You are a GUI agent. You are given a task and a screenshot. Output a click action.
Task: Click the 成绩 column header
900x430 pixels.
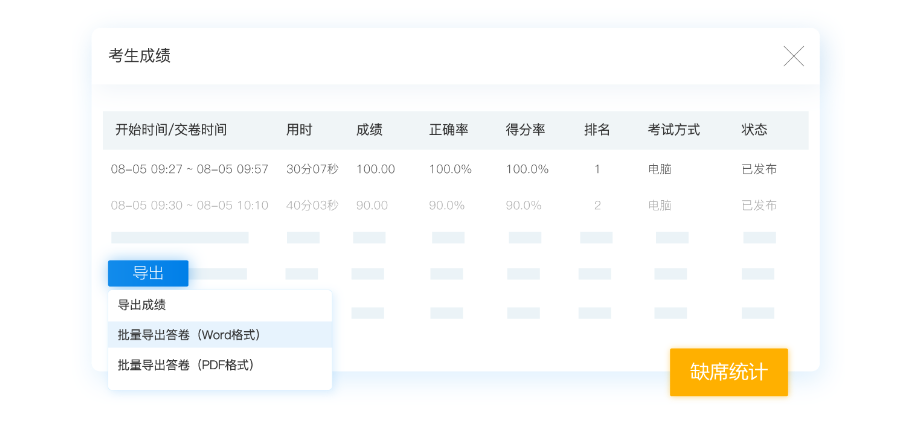369,130
